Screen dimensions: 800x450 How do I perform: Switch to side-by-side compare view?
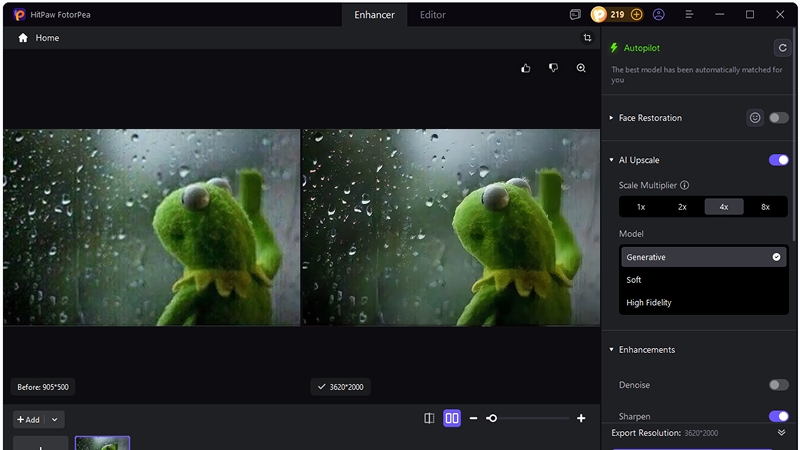click(x=452, y=418)
